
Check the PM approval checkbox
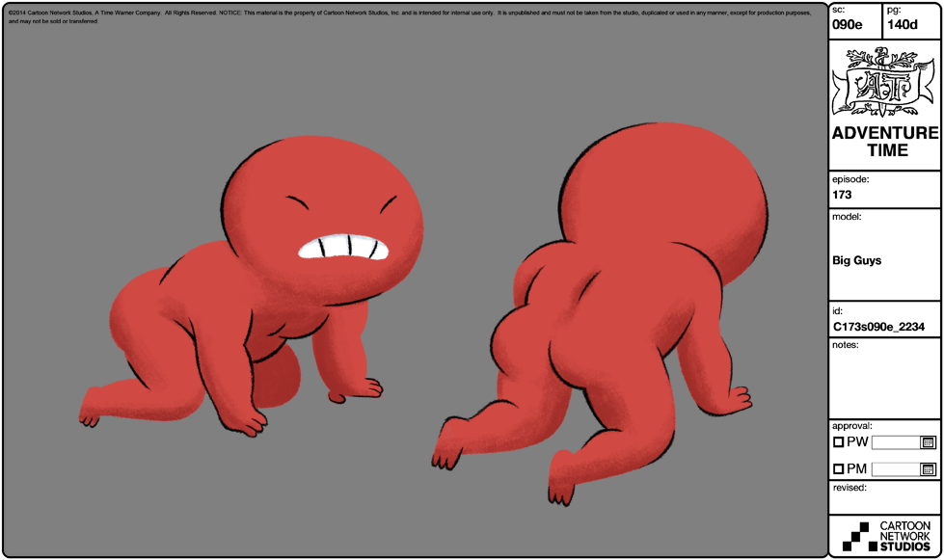[838, 468]
